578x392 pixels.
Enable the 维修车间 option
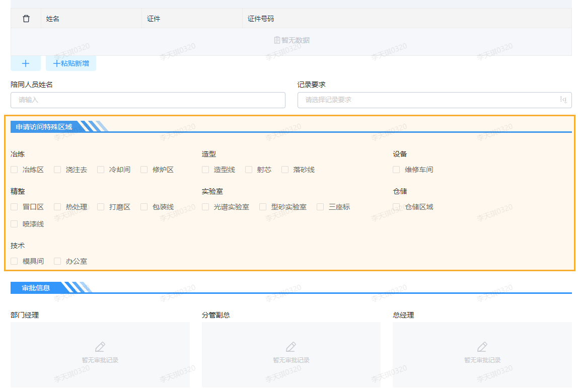coord(396,170)
